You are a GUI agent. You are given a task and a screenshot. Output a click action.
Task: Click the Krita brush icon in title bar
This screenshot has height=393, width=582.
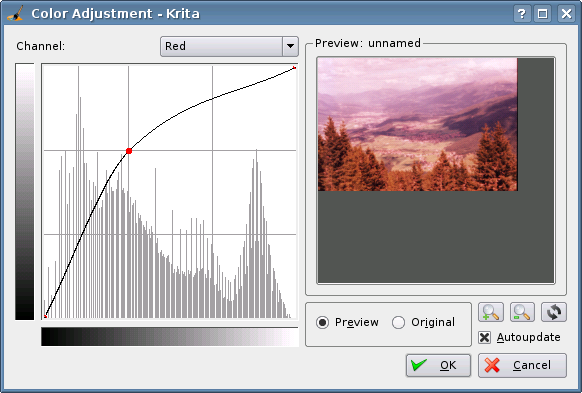[15, 14]
